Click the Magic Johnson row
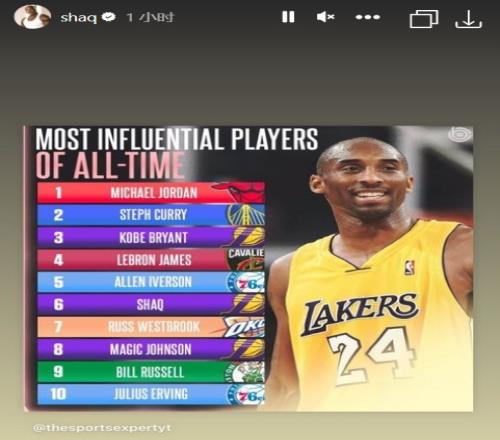 151,349
